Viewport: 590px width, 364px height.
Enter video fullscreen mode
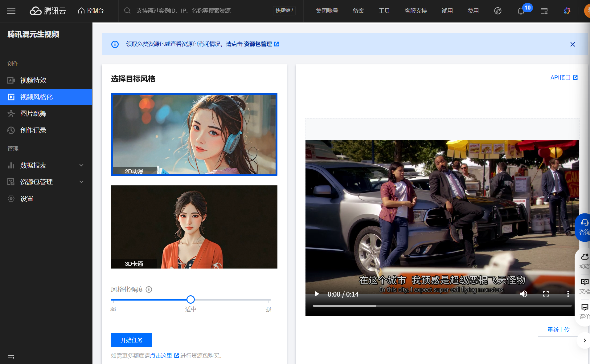pos(546,294)
